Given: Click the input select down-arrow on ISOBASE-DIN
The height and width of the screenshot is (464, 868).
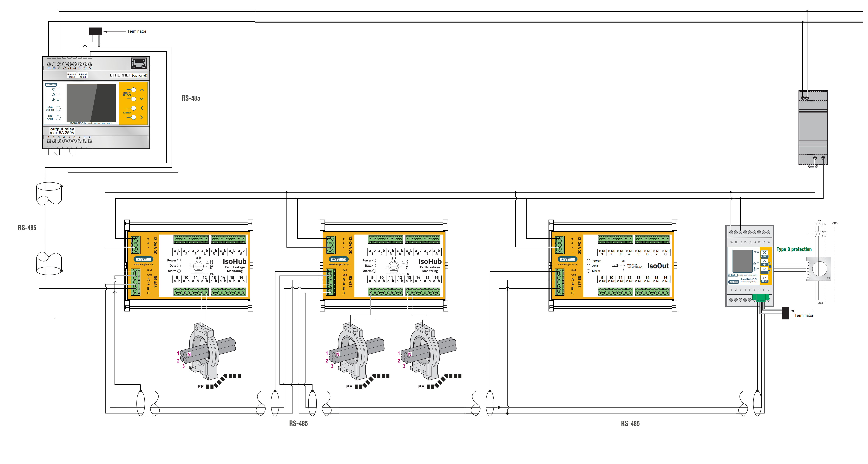Looking at the screenshot, I should point(141,99).
